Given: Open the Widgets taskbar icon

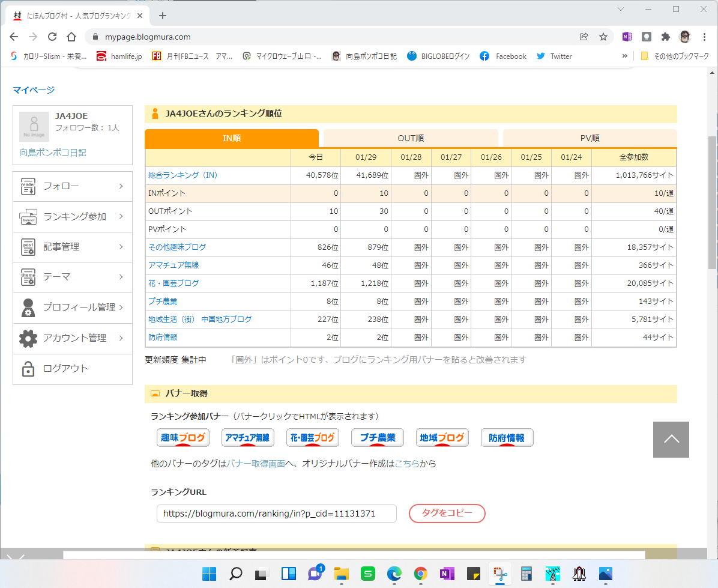Looking at the screenshot, I should (x=289, y=574).
